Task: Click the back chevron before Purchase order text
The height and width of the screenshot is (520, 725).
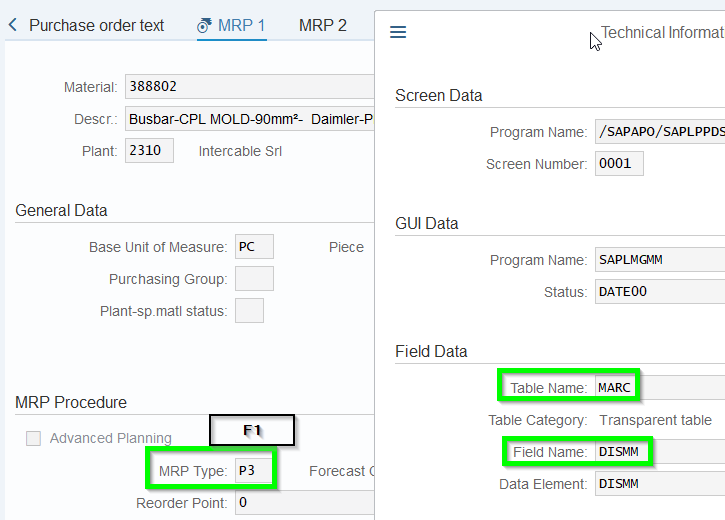Action: click(x=13, y=25)
